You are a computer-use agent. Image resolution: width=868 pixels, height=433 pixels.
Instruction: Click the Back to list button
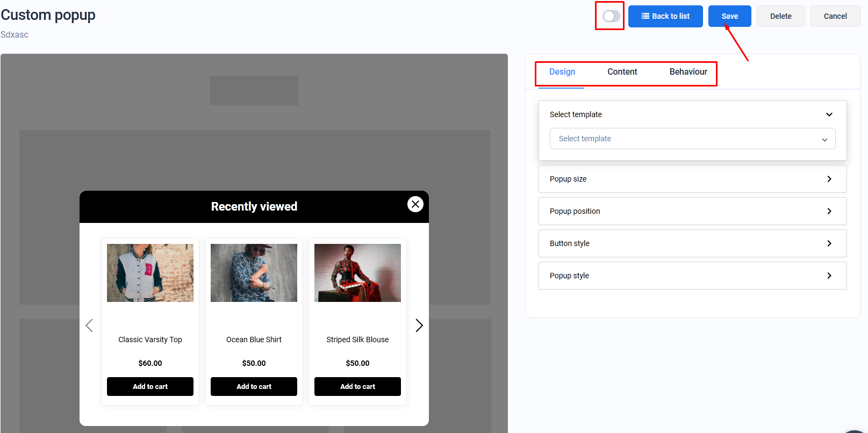665,16
